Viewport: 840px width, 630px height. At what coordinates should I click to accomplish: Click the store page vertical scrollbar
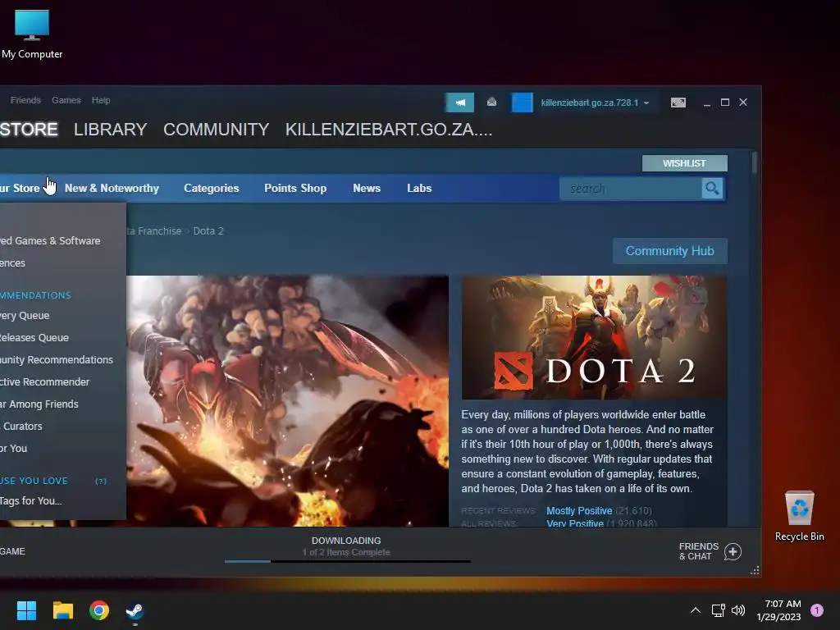[755, 163]
